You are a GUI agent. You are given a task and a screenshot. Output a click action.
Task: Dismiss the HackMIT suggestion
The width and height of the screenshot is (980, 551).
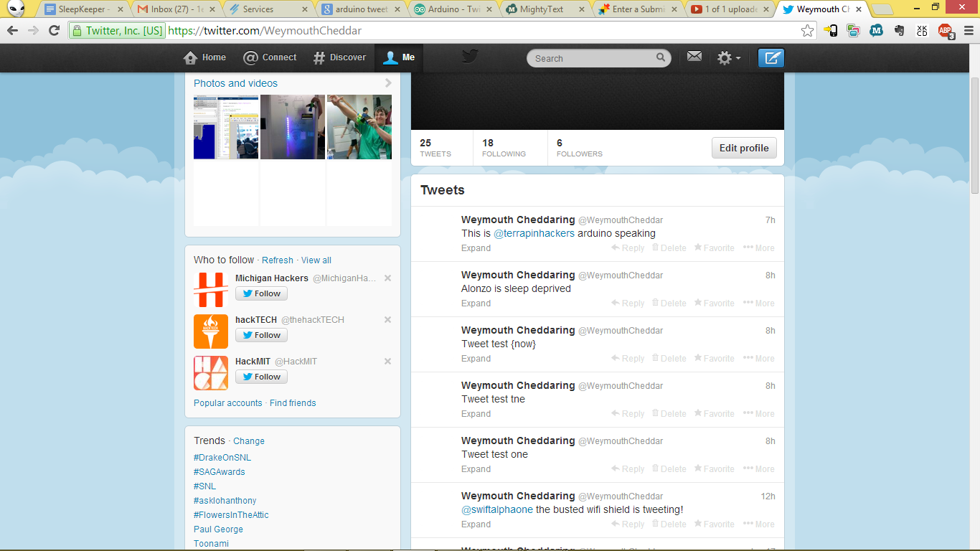pyautogui.click(x=387, y=361)
